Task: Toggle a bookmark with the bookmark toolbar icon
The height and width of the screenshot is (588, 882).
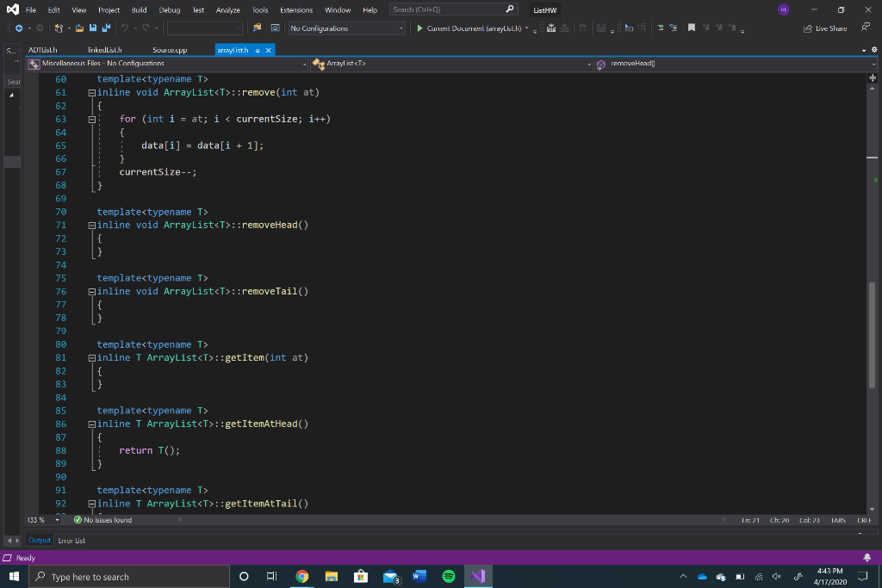Action: point(692,28)
